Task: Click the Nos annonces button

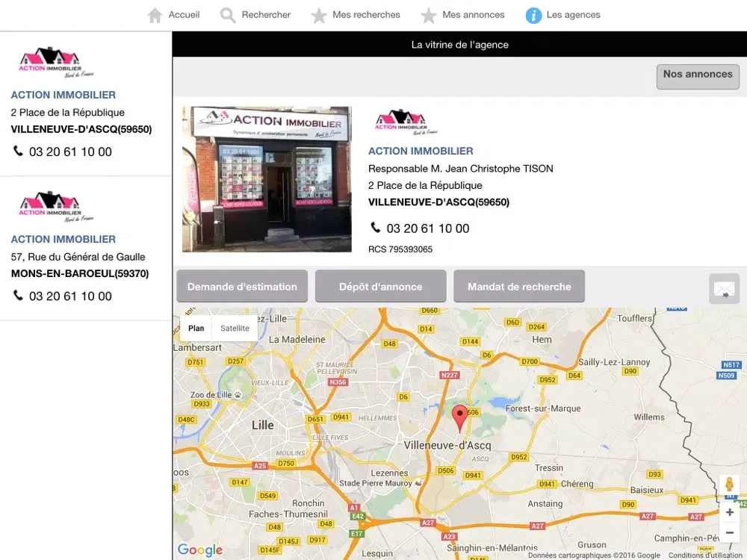Action: click(x=698, y=76)
